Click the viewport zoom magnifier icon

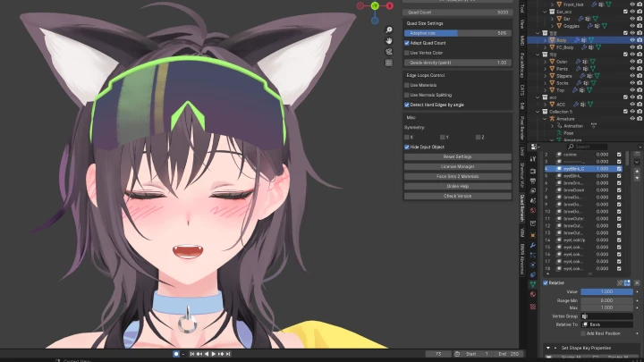pos(388,30)
